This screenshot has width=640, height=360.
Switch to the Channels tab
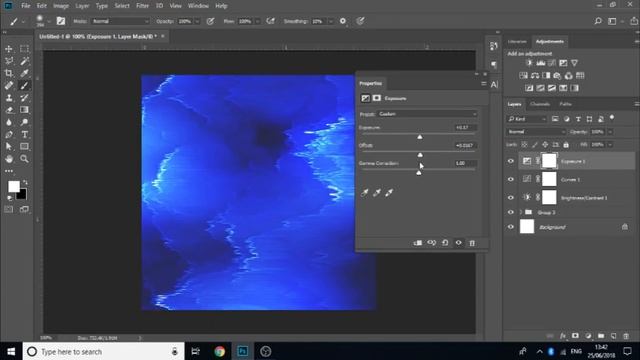pos(540,104)
